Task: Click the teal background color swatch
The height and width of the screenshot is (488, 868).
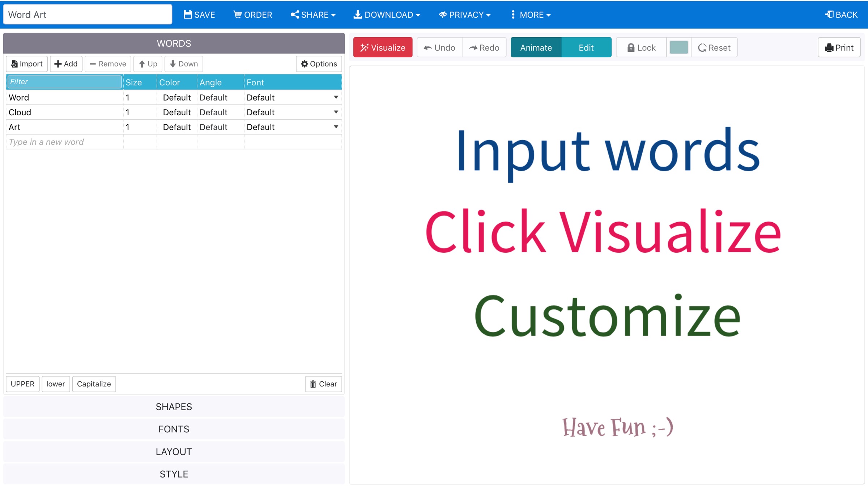Action: coord(678,47)
